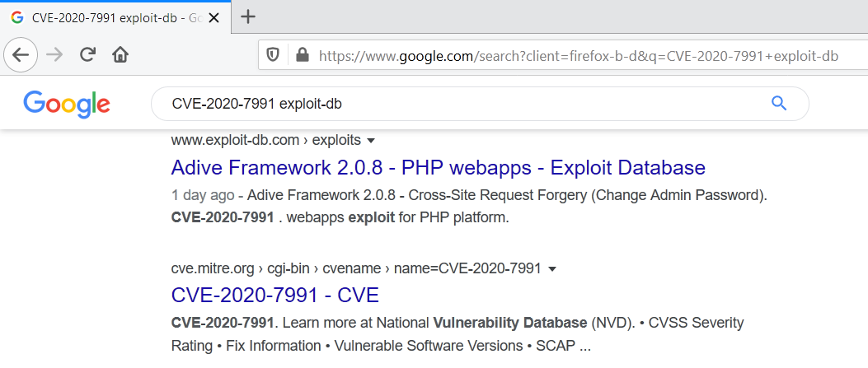This screenshot has width=868, height=368.
Task: Click the '1 day ago' snippet text
Action: pyautogui.click(x=201, y=196)
